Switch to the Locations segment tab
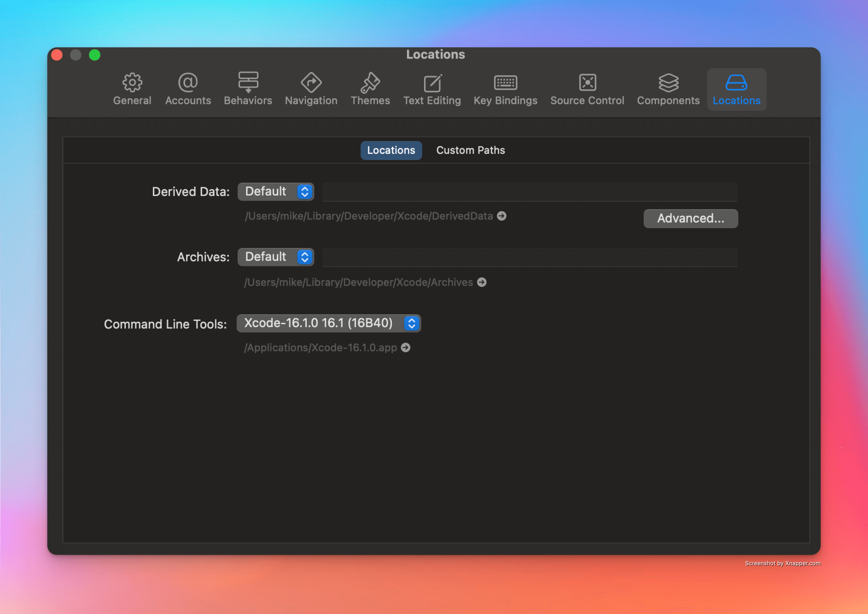The height and width of the screenshot is (614, 868). point(391,150)
